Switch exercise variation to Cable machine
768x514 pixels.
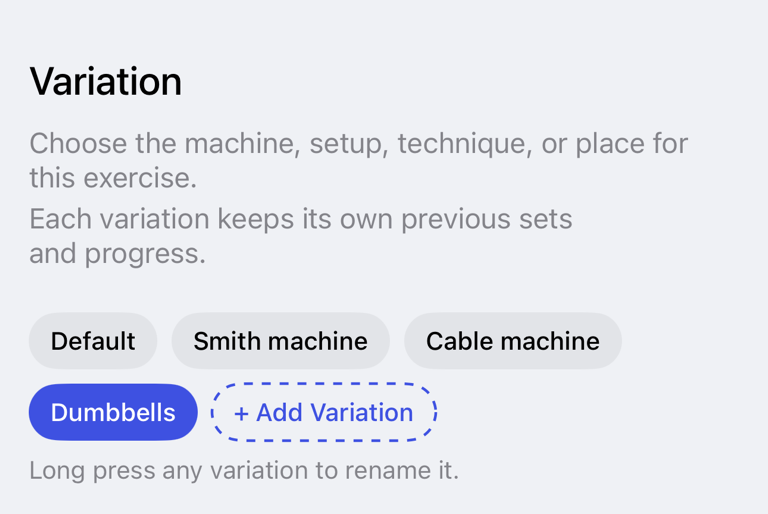click(x=513, y=341)
